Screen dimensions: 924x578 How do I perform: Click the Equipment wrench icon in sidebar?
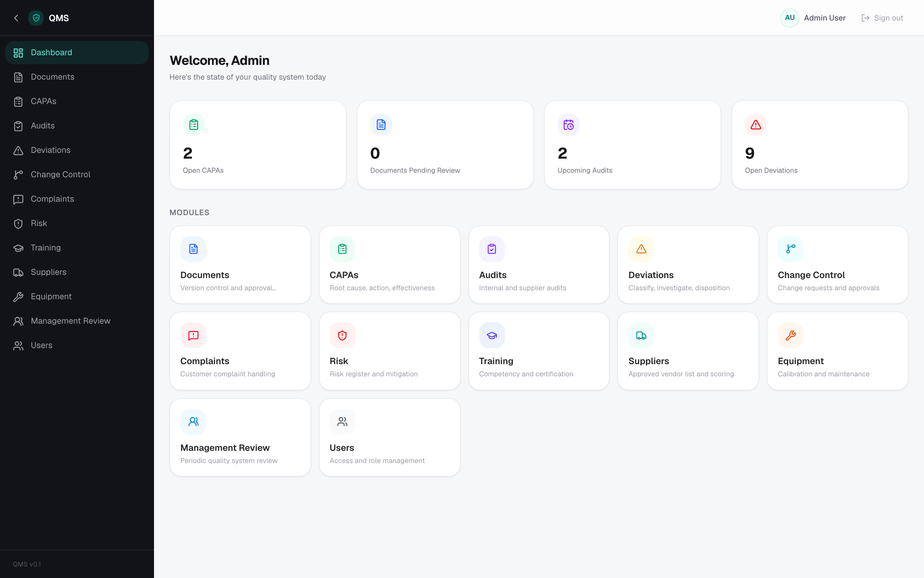click(x=18, y=297)
